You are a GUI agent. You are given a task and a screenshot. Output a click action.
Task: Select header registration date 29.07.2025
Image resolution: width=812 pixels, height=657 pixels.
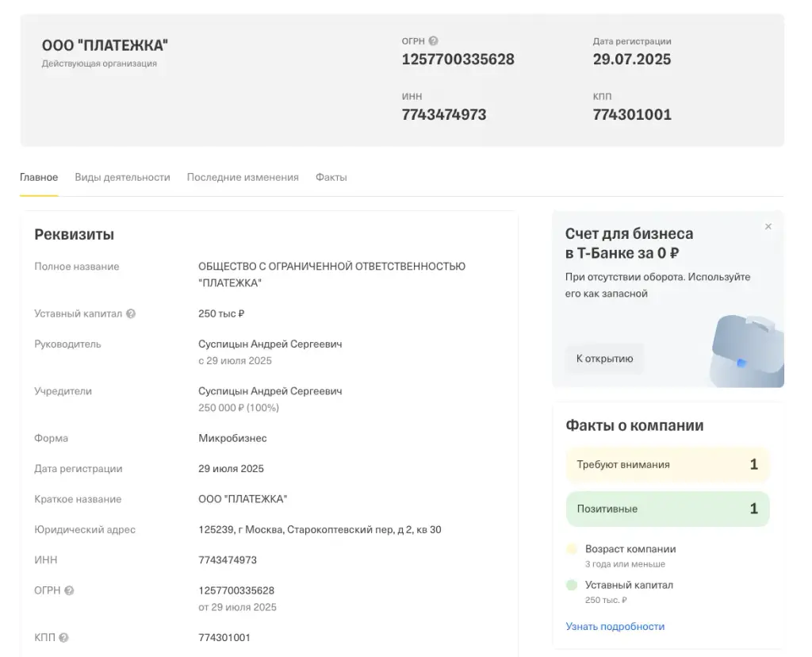[x=632, y=60]
